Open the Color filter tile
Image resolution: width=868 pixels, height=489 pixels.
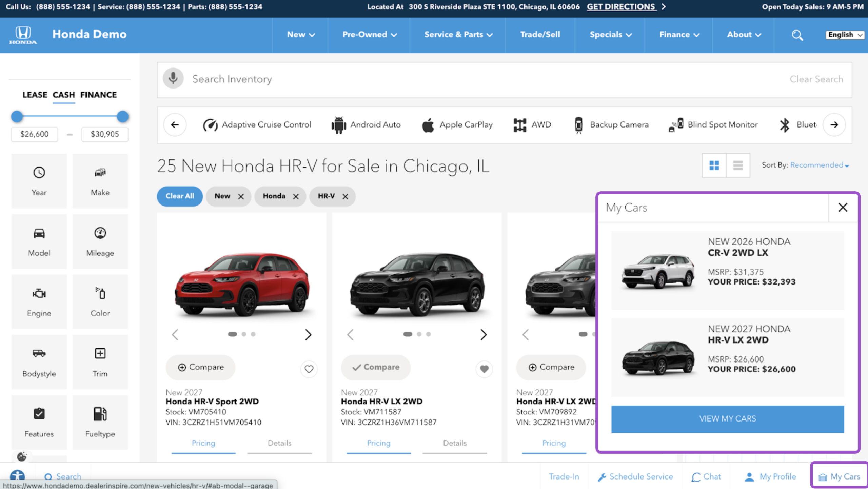pyautogui.click(x=100, y=302)
